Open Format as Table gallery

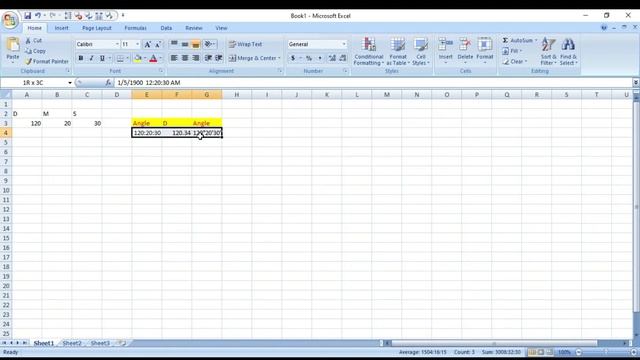tap(398, 51)
